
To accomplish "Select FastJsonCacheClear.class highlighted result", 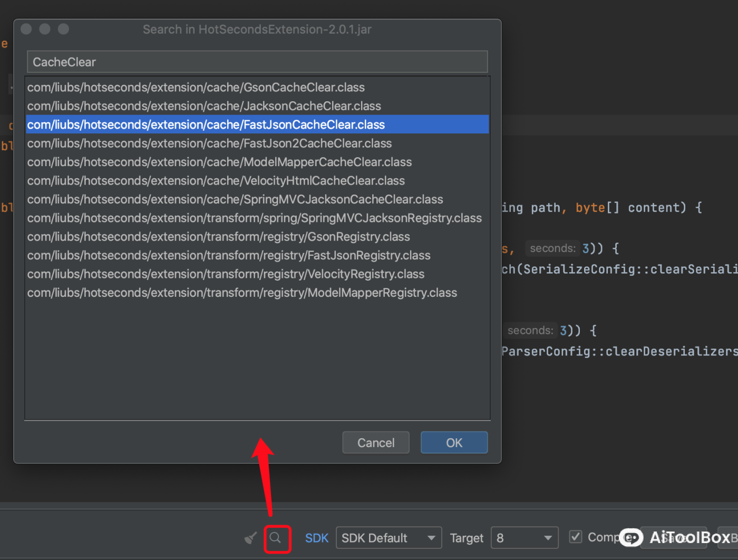I will (x=206, y=125).
